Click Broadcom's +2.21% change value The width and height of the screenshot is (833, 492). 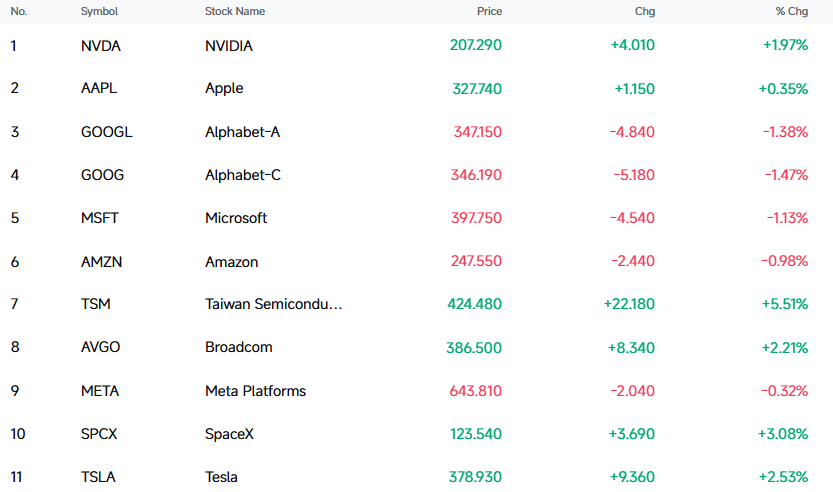[x=785, y=347]
